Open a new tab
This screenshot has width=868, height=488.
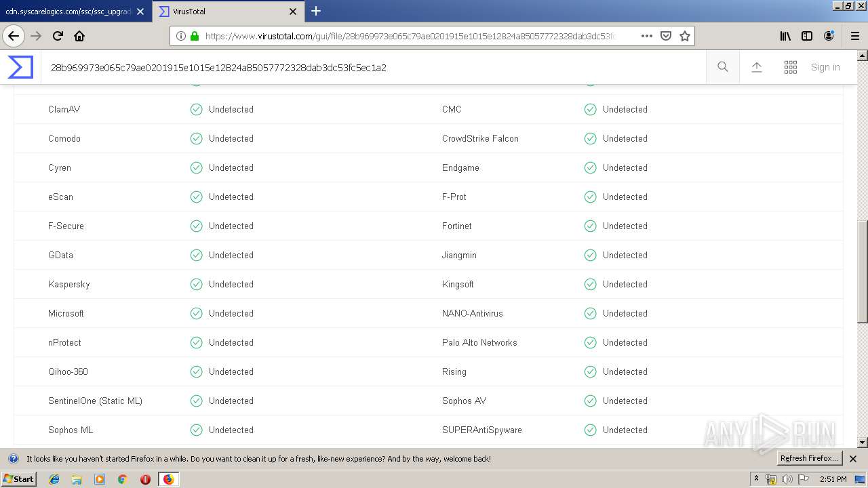pyautogui.click(x=316, y=11)
